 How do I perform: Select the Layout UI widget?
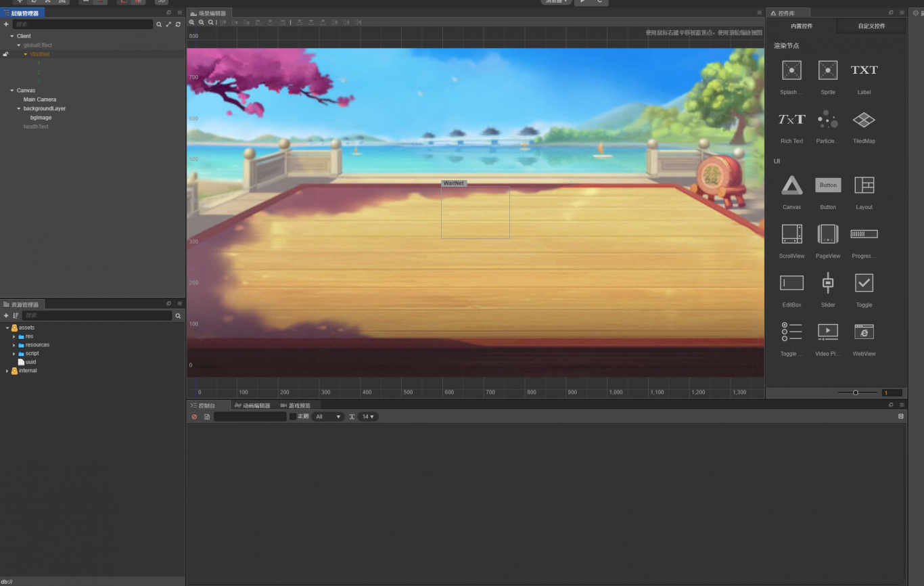[x=864, y=185]
